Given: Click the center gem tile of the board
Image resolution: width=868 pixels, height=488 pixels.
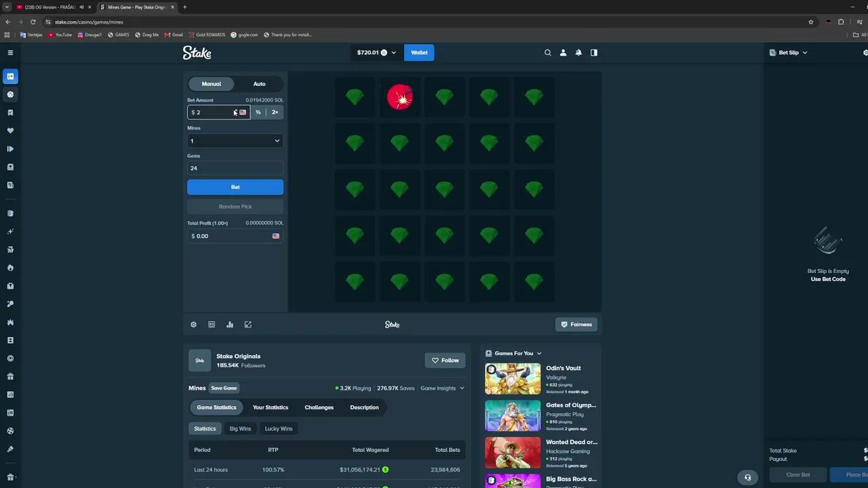Looking at the screenshot, I should [444, 189].
